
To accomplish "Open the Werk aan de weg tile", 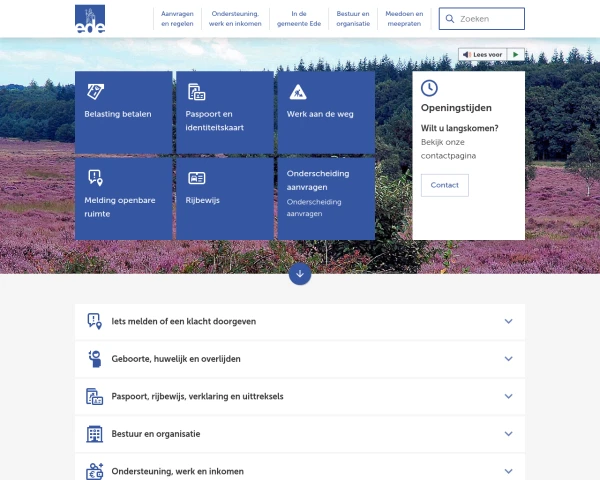I will (x=326, y=112).
